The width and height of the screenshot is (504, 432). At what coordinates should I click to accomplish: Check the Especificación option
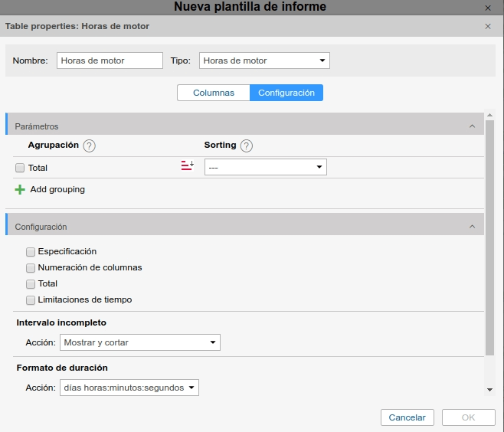coord(31,252)
